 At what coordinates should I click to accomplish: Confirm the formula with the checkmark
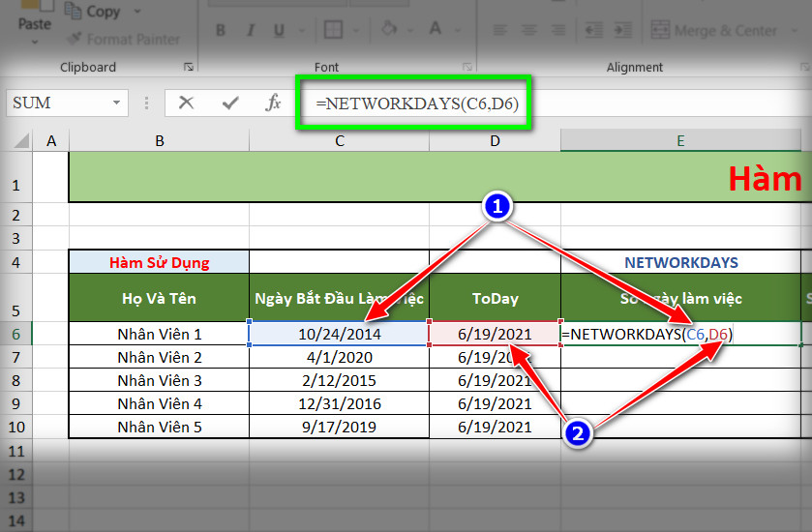(x=230, y=103)
